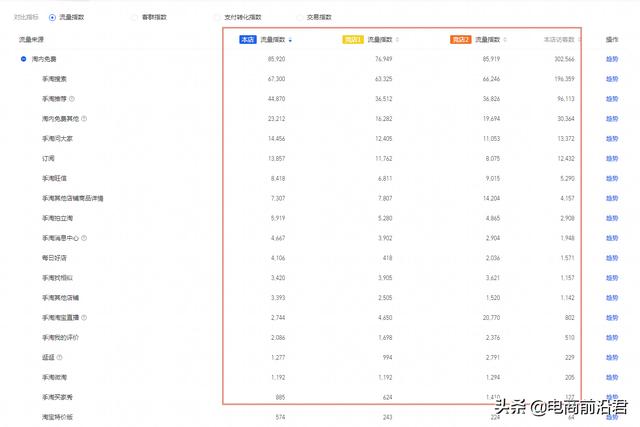Open 趋势 link for 手淘搜索 row
Image resolution: width=640 pixels, height=427 pixels.
pos(612,79)
